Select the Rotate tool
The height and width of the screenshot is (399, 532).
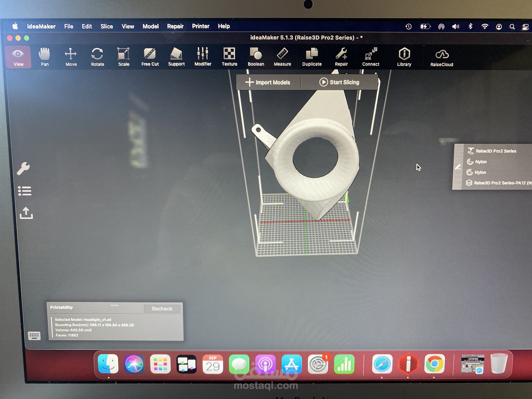[x=97, y=57]
